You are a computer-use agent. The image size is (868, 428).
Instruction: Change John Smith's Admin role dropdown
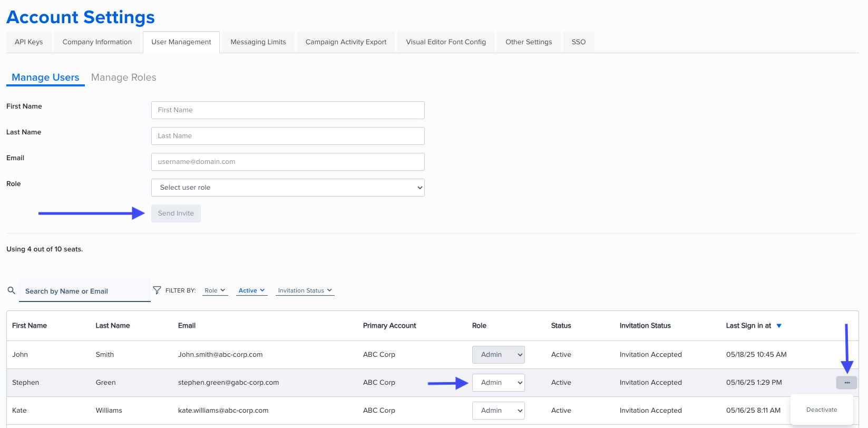click(x=499, y=355)
